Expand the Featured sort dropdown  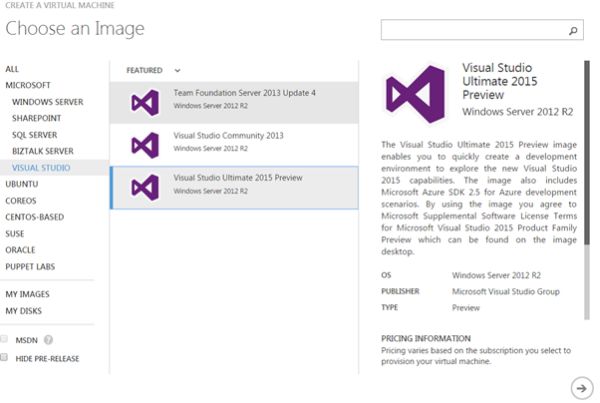[177, 71]
